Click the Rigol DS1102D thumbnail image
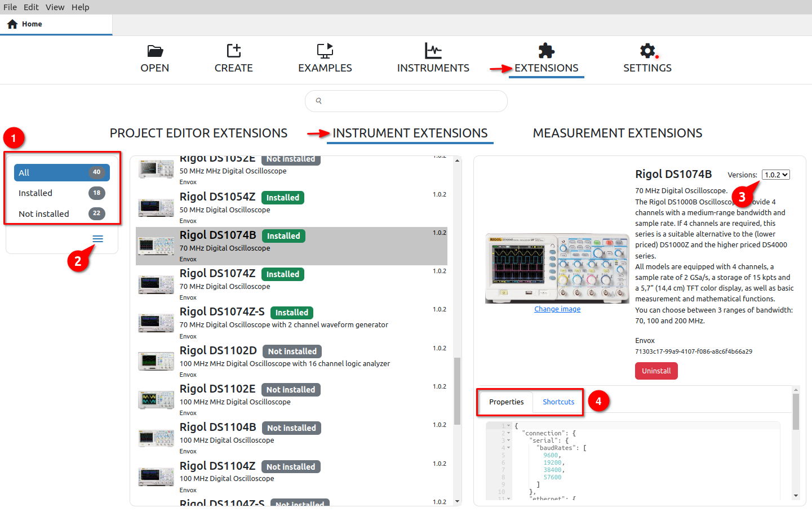The image size is (812, 512). click(x=156, y=361)
